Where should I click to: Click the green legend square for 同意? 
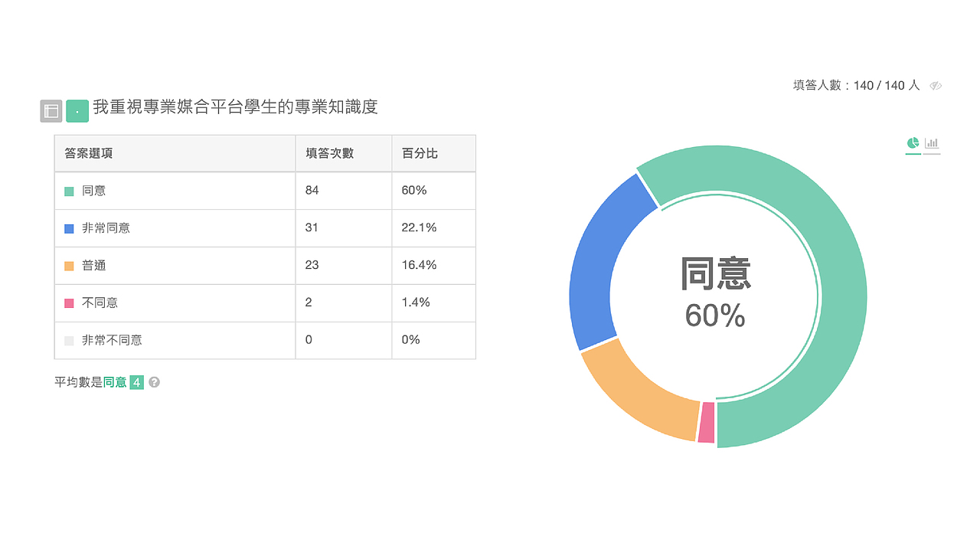click(67, 190)
